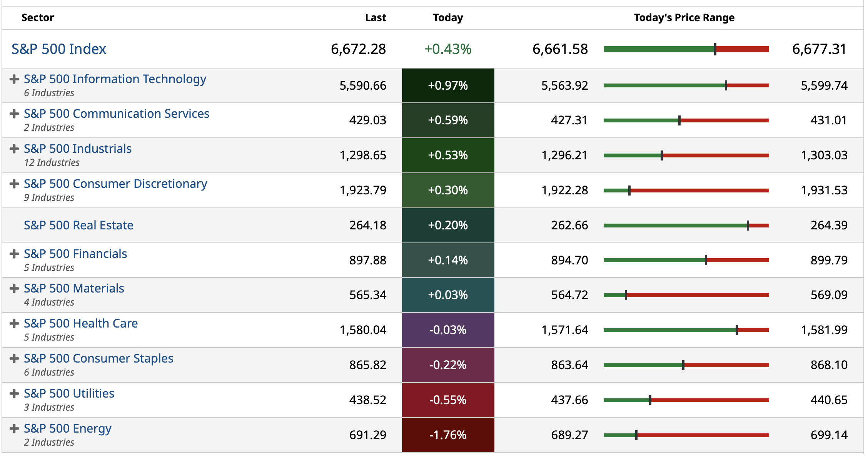
Task: Click the S&P 500 Index price range bar
Action: tap(686, 49)
